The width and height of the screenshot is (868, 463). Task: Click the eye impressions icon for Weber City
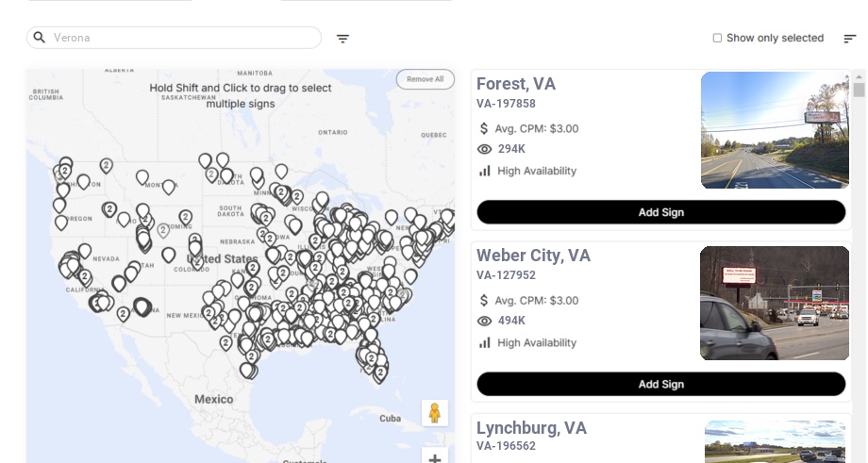[x=485, y=321]
